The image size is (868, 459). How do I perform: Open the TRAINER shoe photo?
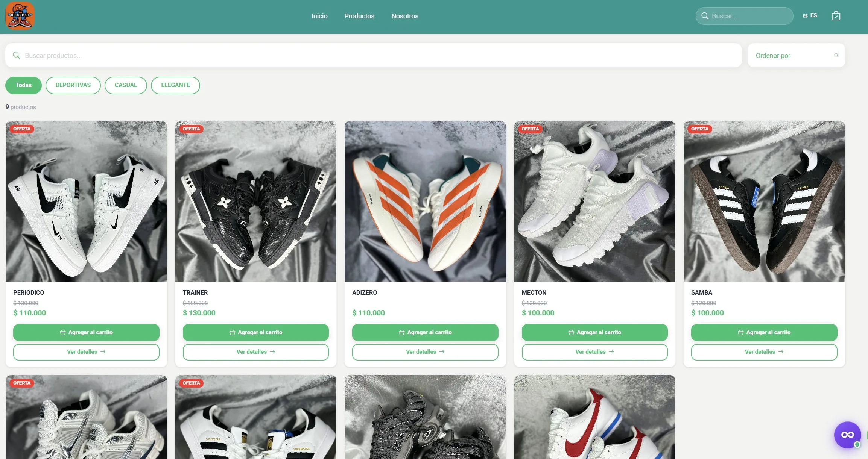click(x=256, y=201)
